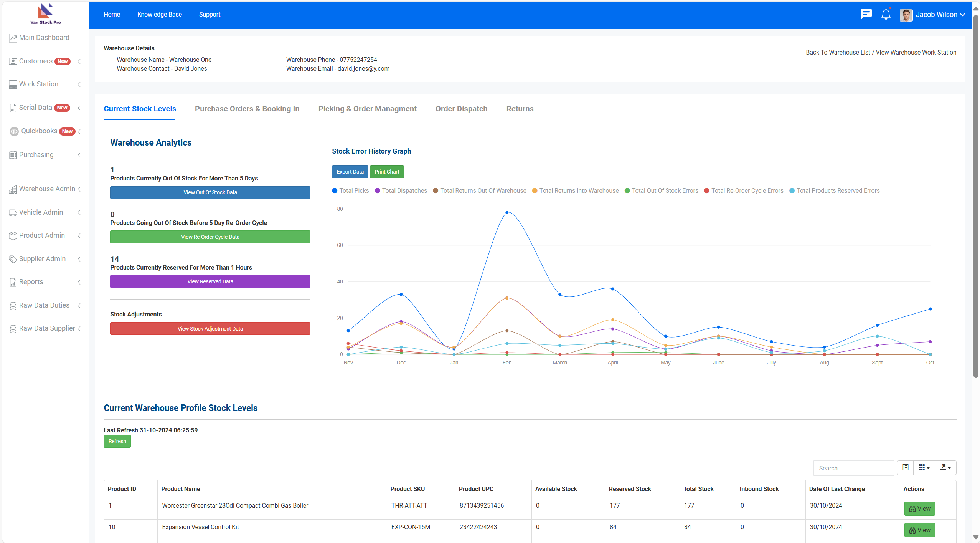Screen dimensions: 980x543
Task: Click the stock table Search field
Action: coord(854,468)
